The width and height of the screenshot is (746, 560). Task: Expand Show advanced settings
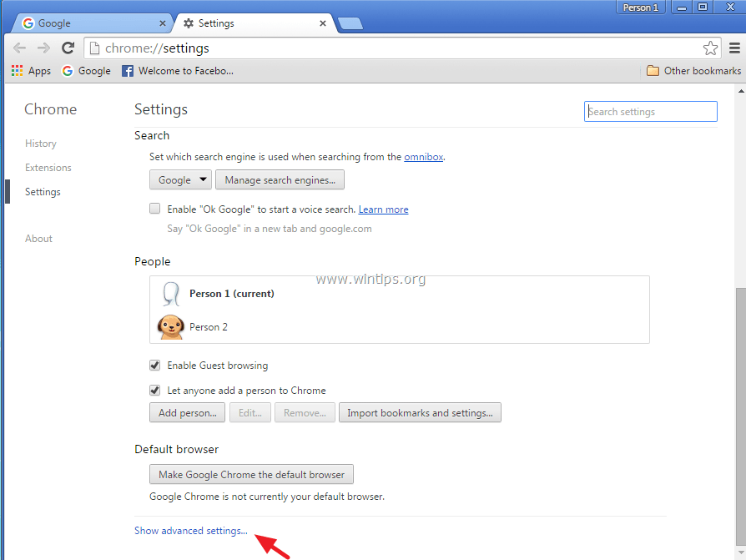click(191, 531)
